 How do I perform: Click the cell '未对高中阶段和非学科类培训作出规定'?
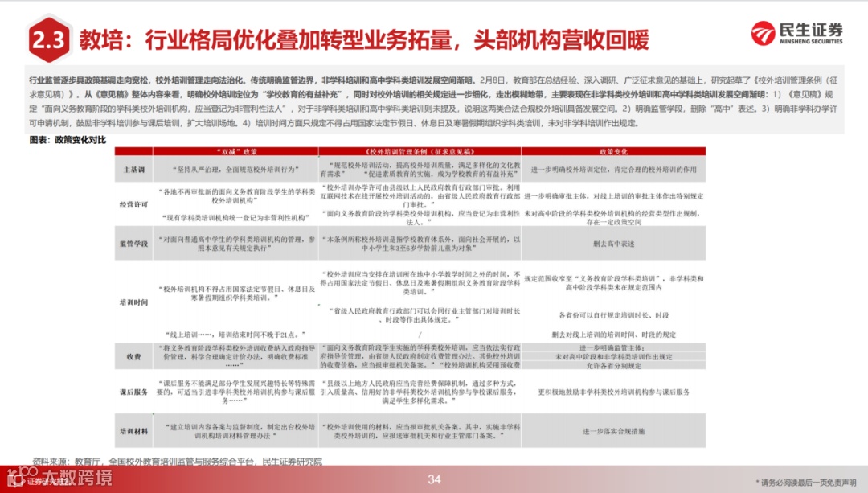[x=613, y=357]
